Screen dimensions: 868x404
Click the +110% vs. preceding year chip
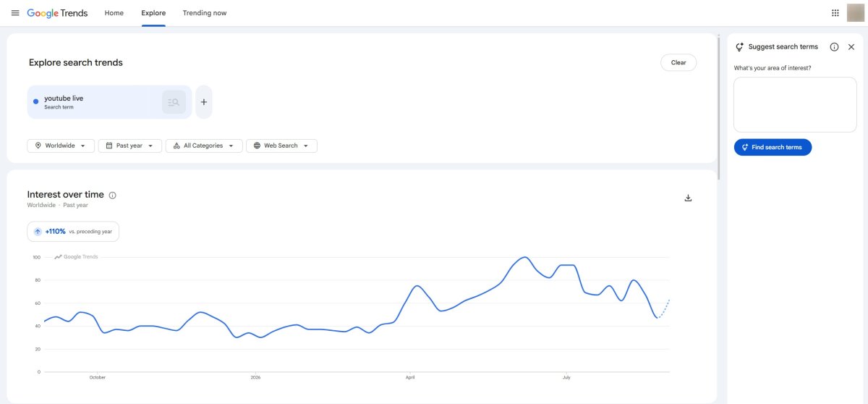(x=73, y=232)
